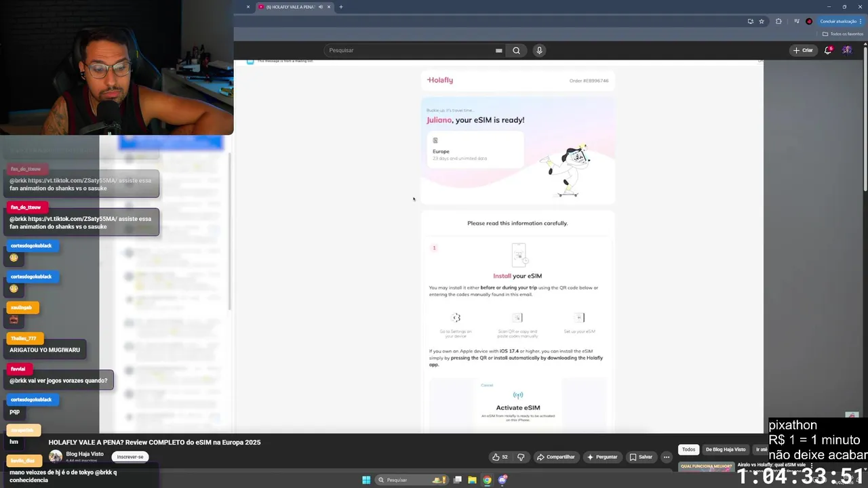Open a new browser tab
Viewport: 868px width, 488px height.
[x=341, y=7]
